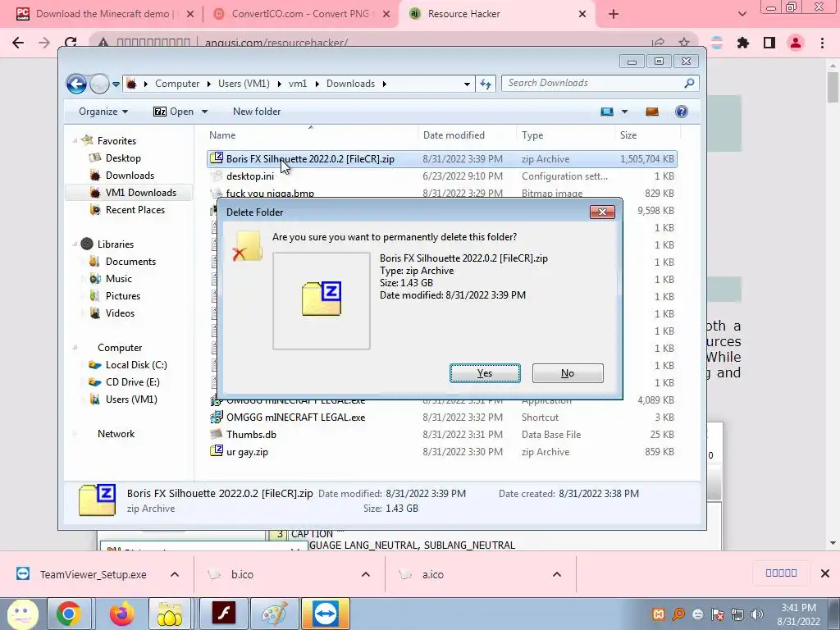Select Downloads in the address breadcrumb

click(x=350, y=84)
